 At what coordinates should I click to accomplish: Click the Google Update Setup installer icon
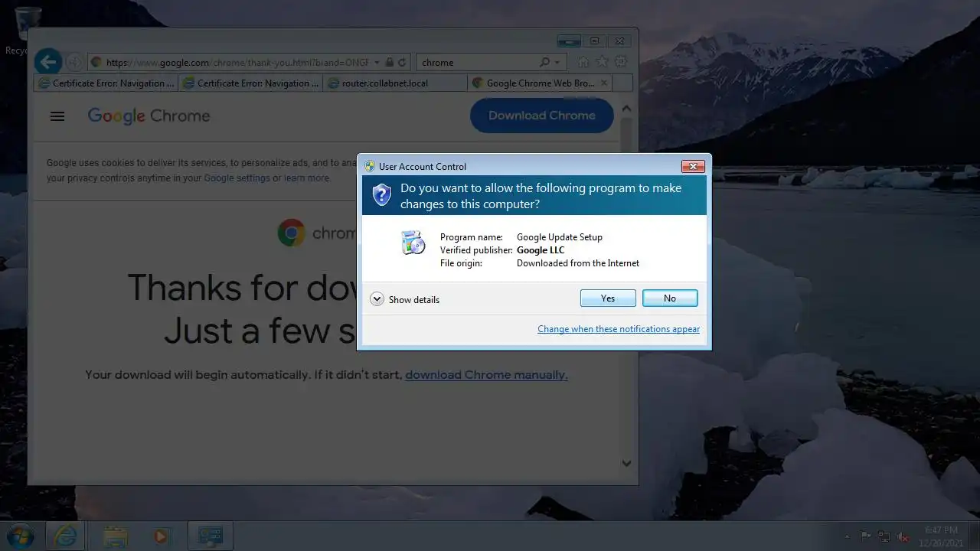pos(413,243)
